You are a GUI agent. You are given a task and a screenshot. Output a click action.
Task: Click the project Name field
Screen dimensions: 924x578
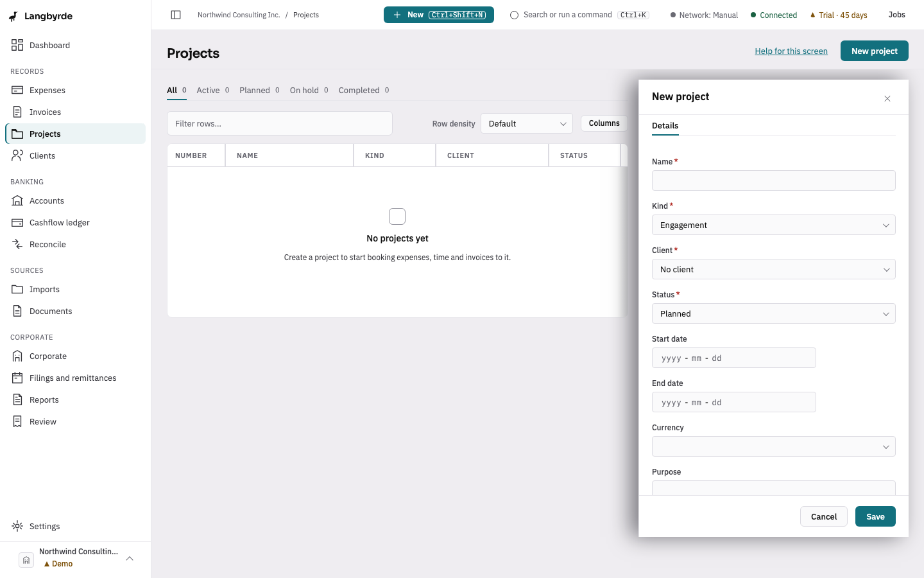(x=774, y=180)
